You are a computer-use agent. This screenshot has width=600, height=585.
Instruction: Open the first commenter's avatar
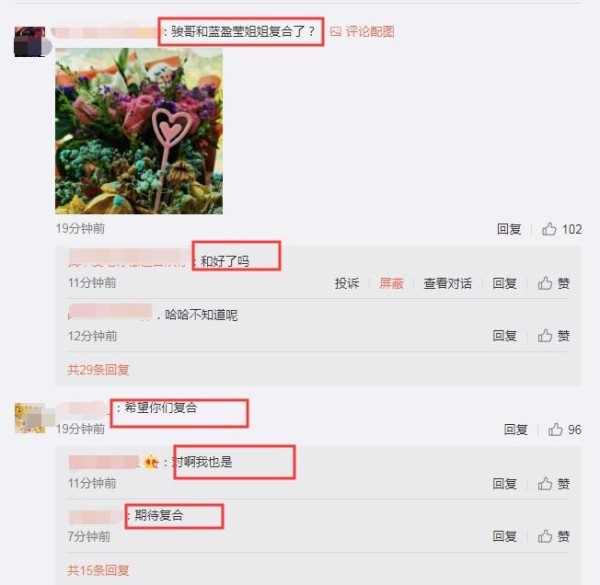(x=30, y=42)
